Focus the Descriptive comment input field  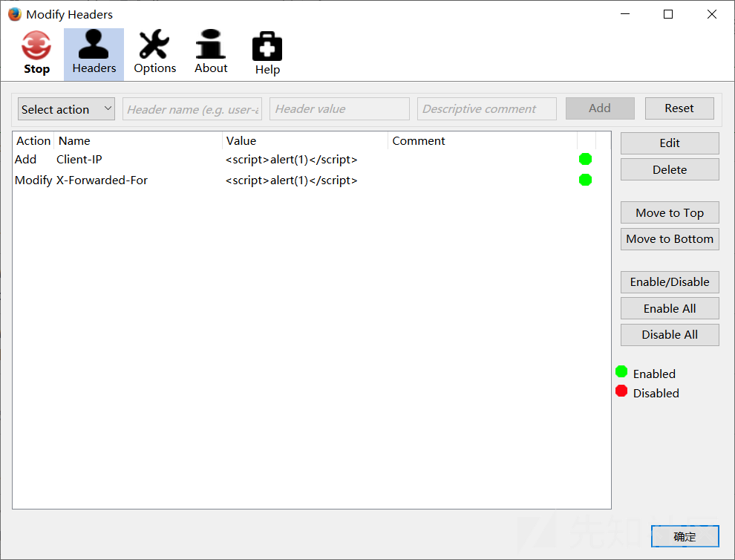486,109
